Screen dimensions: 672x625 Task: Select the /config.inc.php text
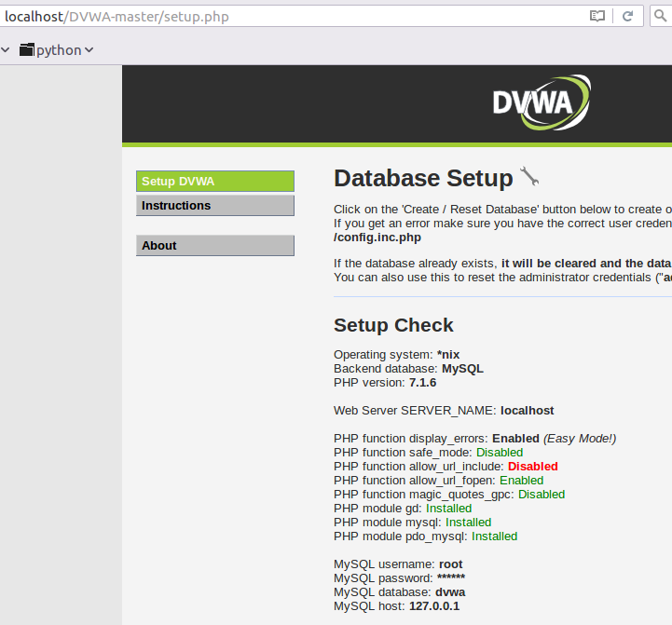pos(377,238)
